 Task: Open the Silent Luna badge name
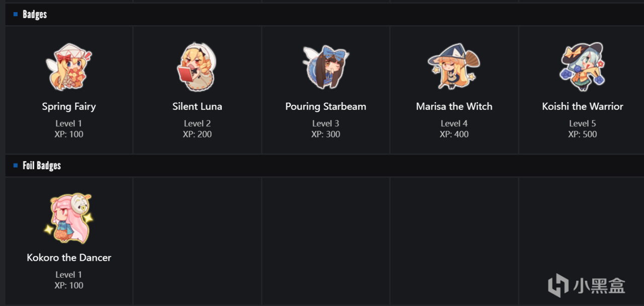coord(197,106)
